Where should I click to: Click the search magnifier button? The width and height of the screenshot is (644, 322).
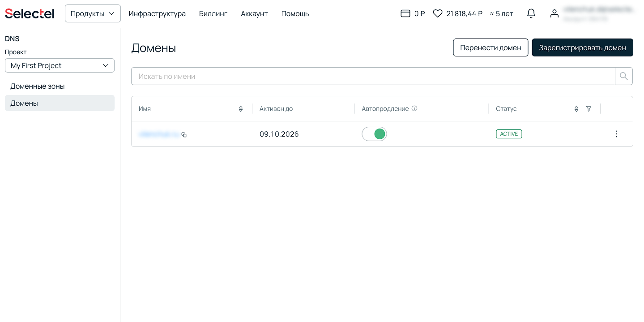point(623,76)
